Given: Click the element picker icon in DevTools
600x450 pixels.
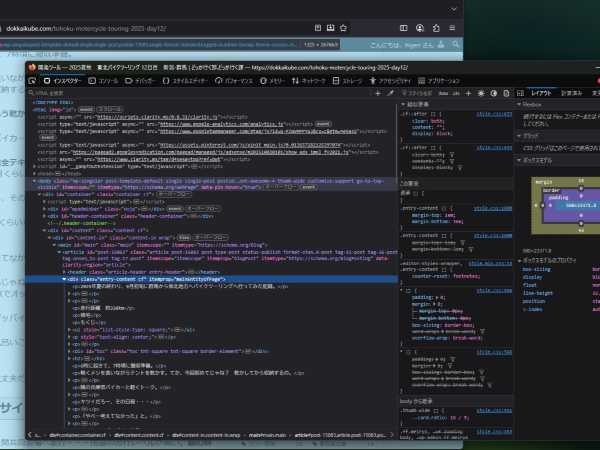Looking at the screenshot, I should [33, 80].
